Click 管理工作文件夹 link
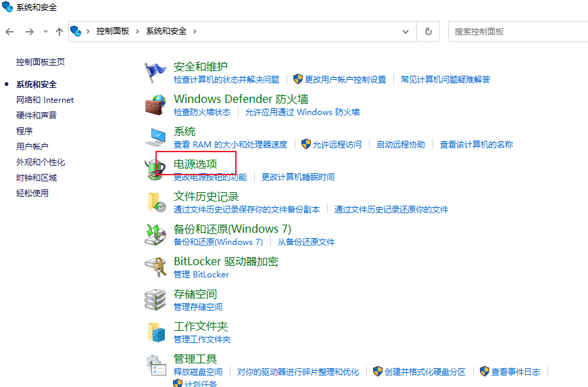588x387 pixels. point(202,340)
